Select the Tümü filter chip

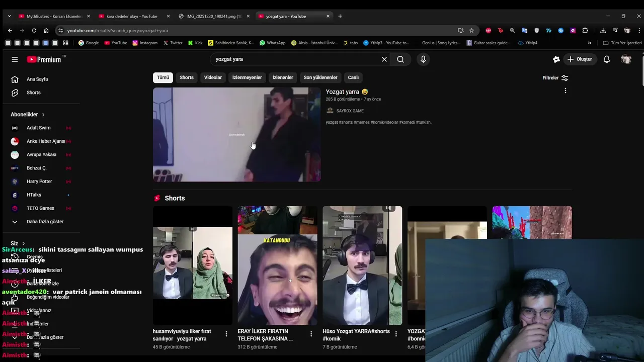tap(163, 77)
